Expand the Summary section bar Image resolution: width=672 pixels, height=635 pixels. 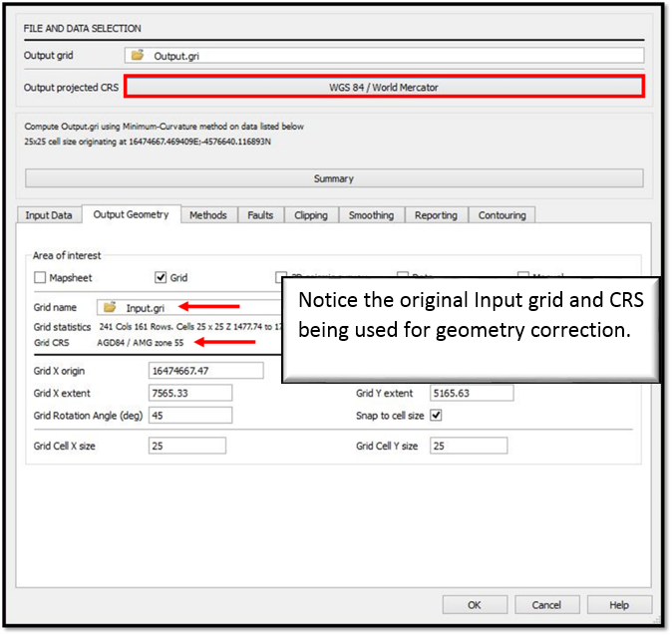(x=334, y=178)
